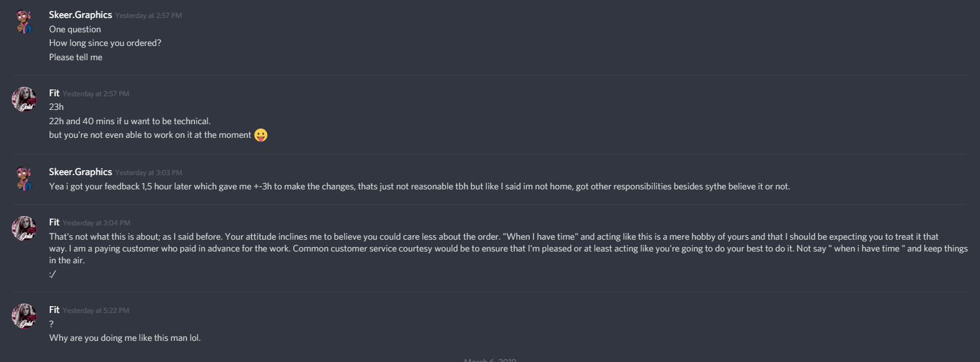Click the Fit username on the 5:22 PM message

[54, 310]
